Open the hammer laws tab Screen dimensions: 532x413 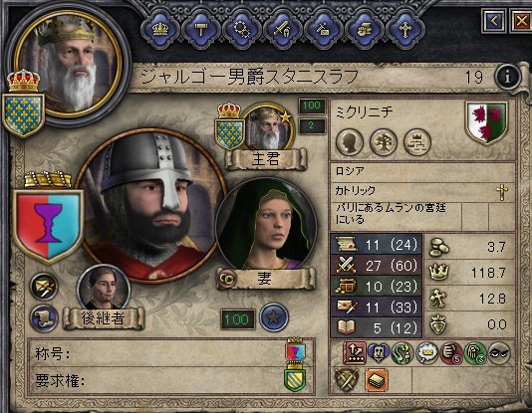[201, 30]
